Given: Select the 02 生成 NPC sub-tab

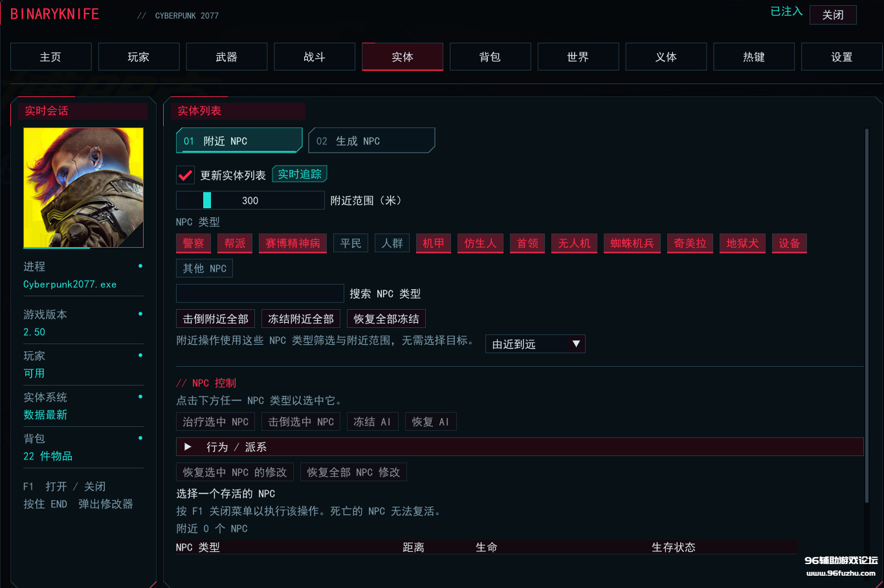Looking at the screenshot, I should [371, 140].
